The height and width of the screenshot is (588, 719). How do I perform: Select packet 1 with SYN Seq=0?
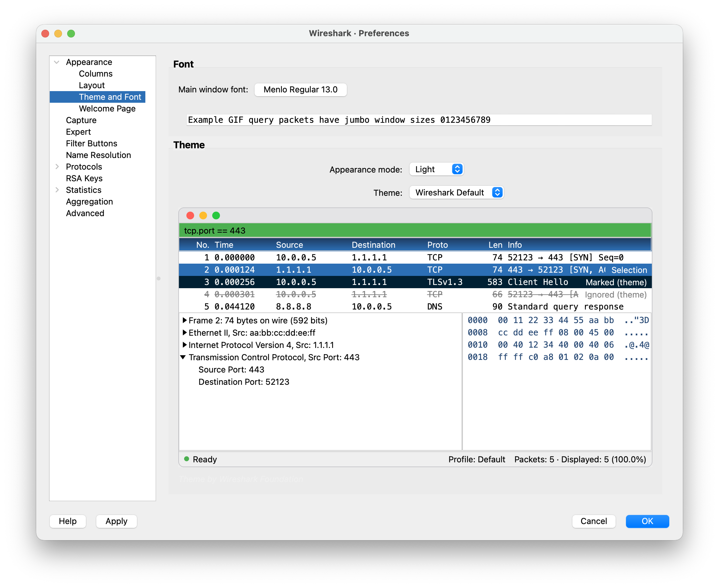point(415,257)
